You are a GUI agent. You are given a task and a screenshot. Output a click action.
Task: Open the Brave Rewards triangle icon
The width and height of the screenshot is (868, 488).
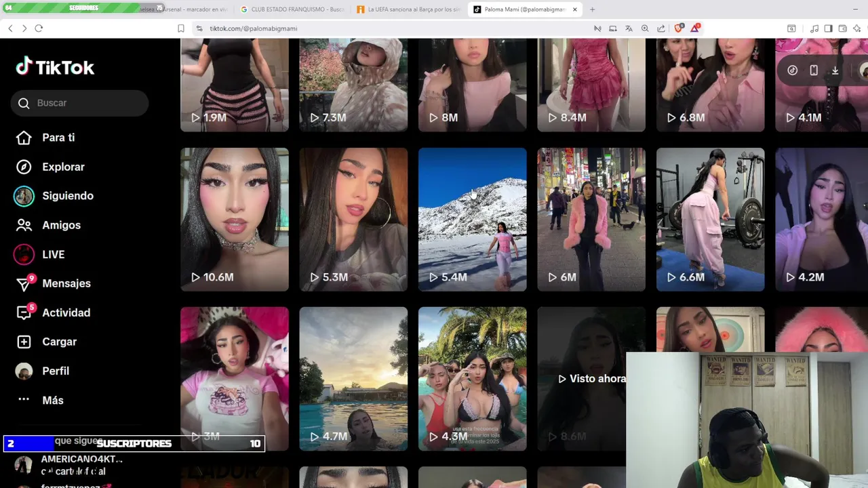tap(695, 28)
